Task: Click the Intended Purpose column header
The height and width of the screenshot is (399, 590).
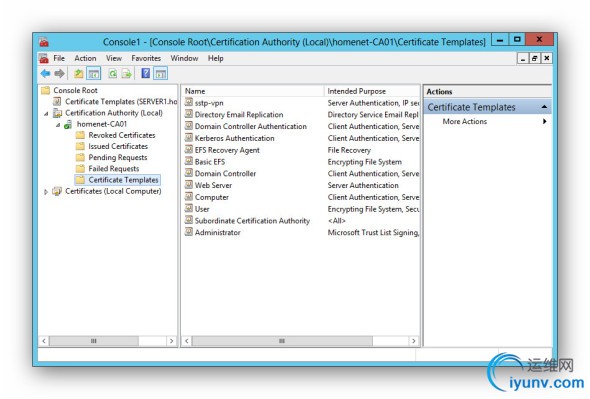Action: [372, 91]
